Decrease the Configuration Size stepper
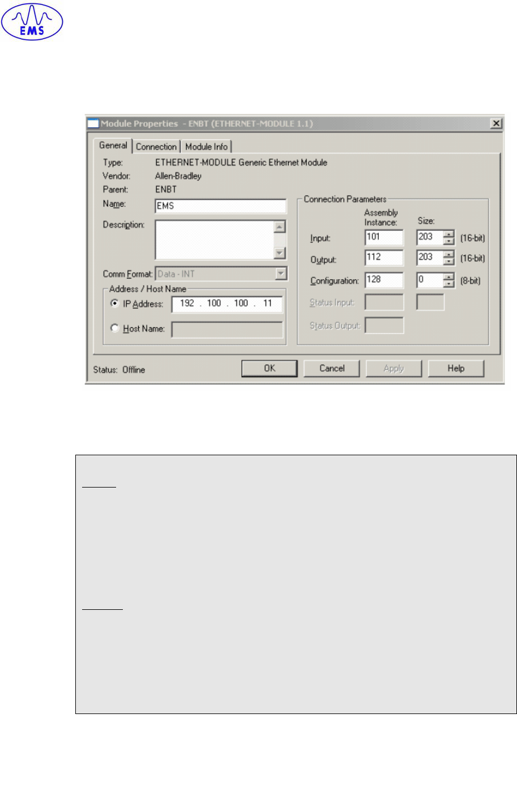The width and height of the screenshot is (517, 812). point(449,284)
